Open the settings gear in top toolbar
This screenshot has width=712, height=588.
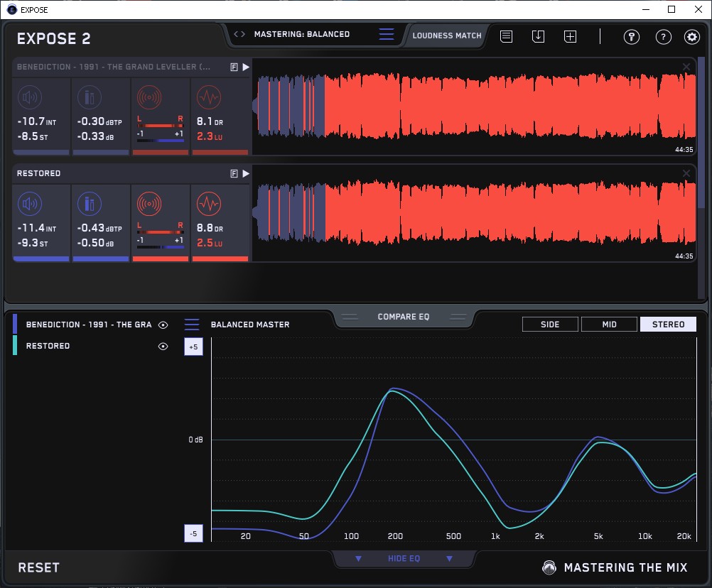(x=691, y=37)
